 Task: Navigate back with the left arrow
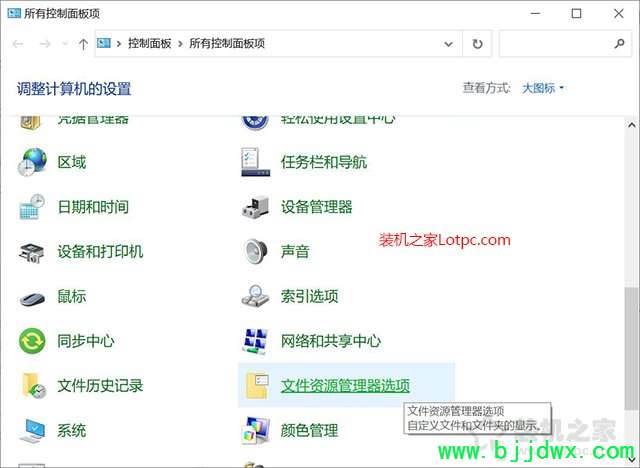(18, 44)
